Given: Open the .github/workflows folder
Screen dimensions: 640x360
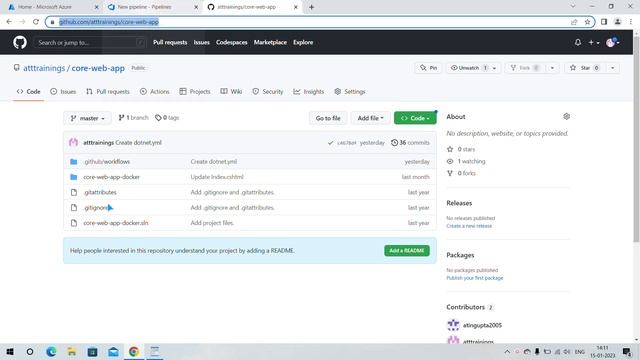Looking at the screenshot, I should coord(107,162).
